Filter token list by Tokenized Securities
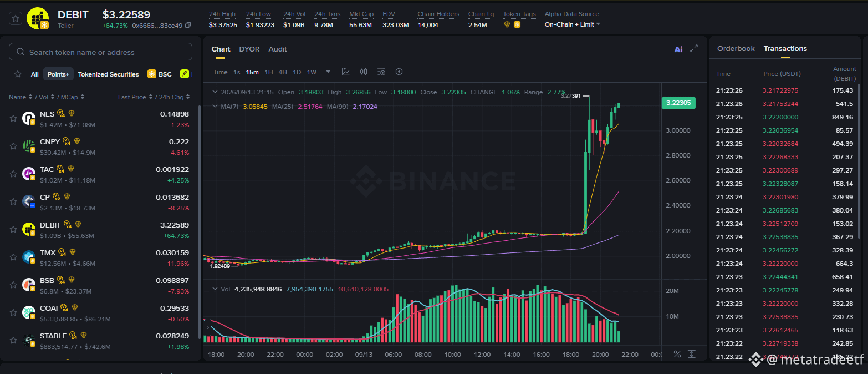 109,74
